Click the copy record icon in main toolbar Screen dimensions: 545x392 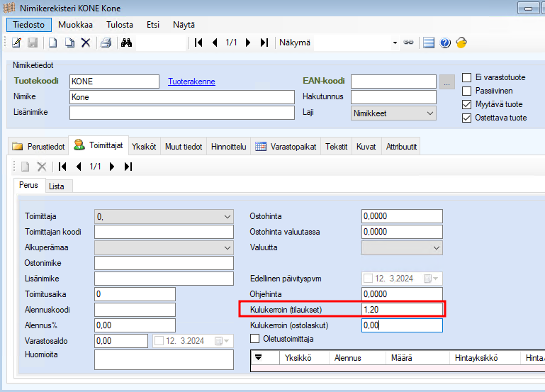pos(69,43)
